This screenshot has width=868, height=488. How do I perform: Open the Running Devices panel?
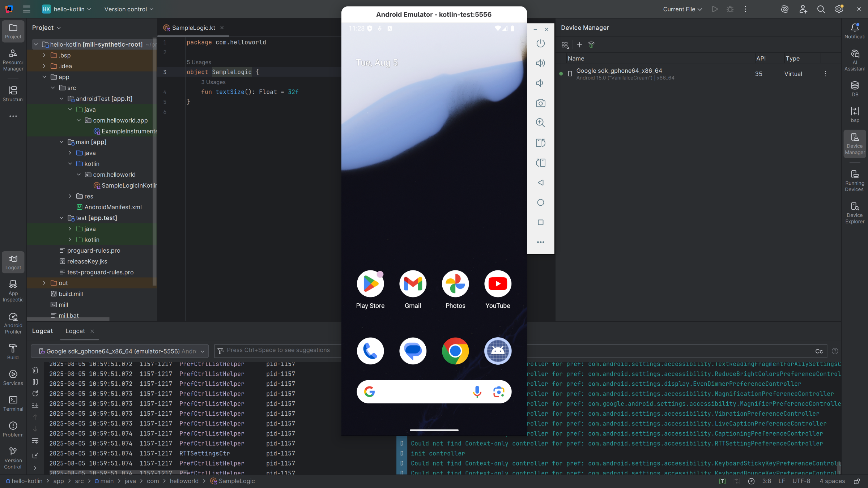(x=854, y=180)
